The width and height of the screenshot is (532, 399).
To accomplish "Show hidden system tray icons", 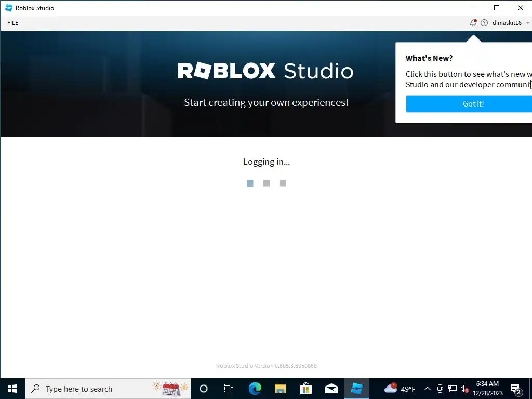I will pyautogui.click(x=428, y=389).
